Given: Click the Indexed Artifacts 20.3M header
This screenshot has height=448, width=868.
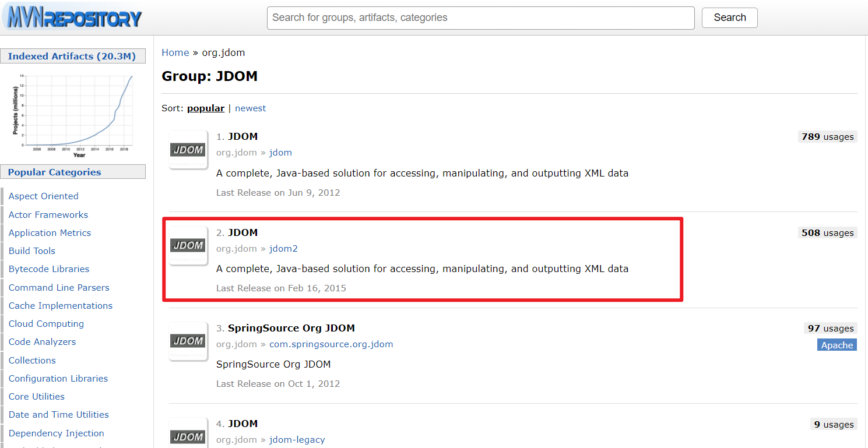Looking at the screenshot, I should click(73, 56).
